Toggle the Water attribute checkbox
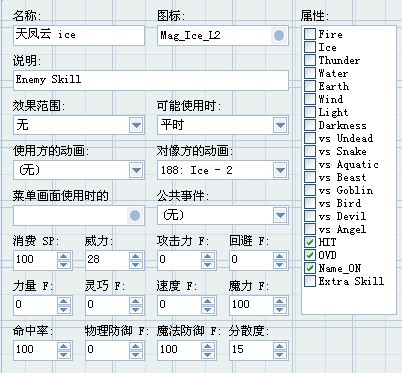Viewport: 402px width, 373px height. [x=310, y=73]
